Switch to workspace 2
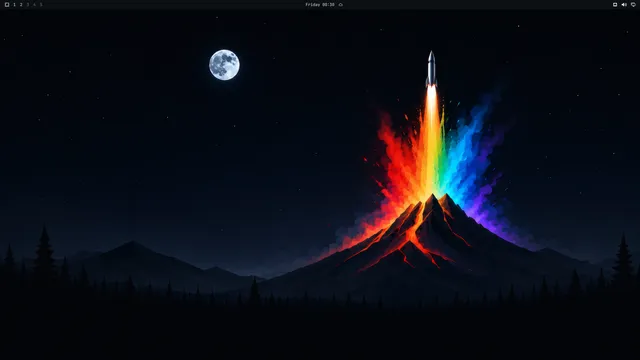Viewport: 640px width, 360px height. pos(21,4)
